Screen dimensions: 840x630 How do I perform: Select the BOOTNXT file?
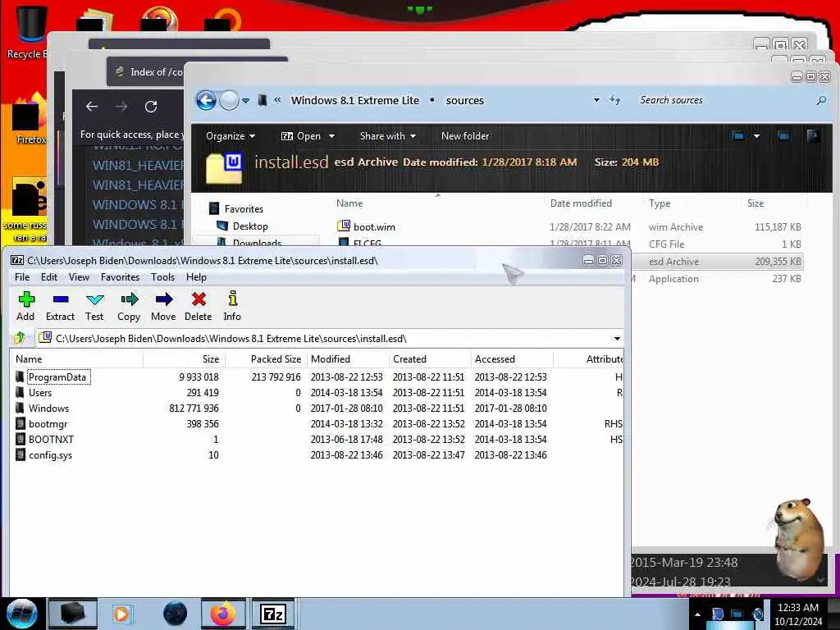coord(316,440)
